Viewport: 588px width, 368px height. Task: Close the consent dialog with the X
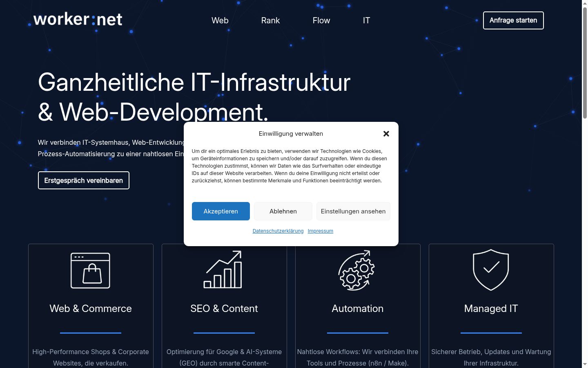pyautogui.click(x=386, y=134)
